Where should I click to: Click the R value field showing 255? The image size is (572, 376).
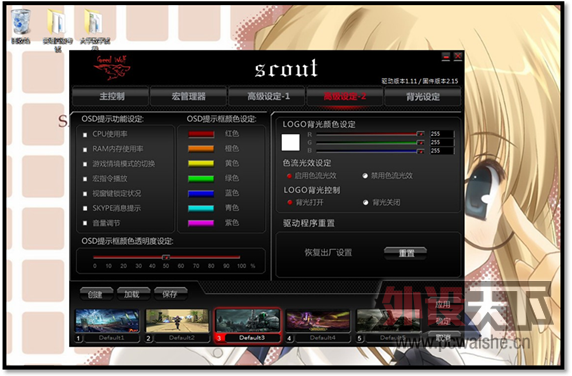coord(442,134)
